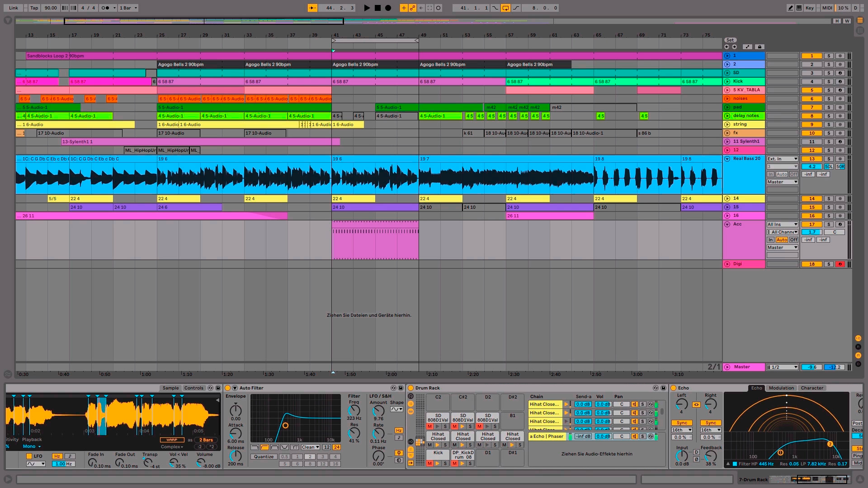
Task: Jump to previous locator arrow
Action: point(726,47)
